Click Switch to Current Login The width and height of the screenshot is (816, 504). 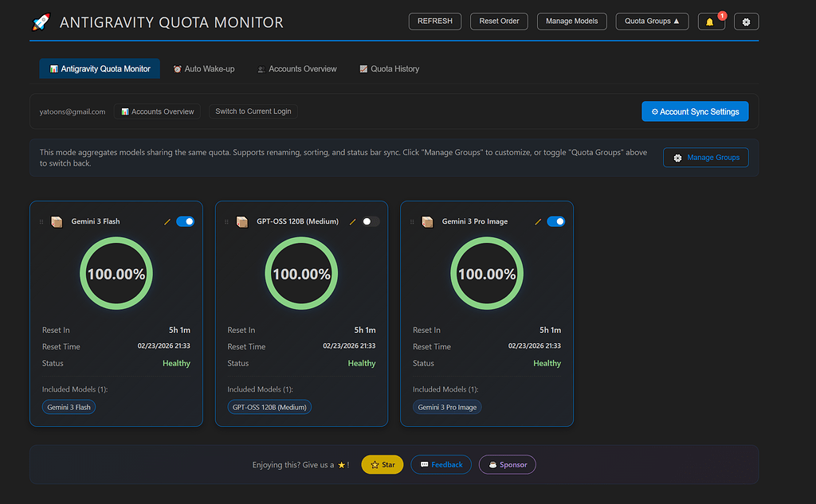[253, 111]
